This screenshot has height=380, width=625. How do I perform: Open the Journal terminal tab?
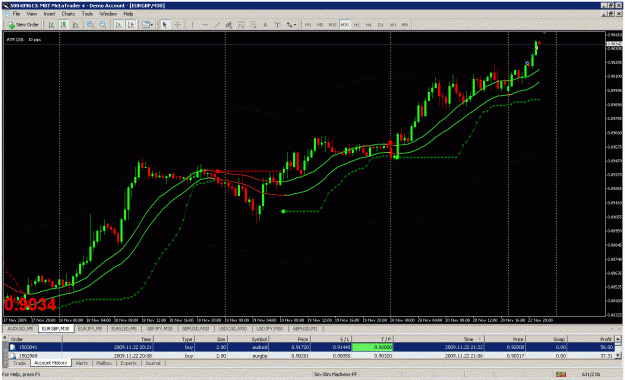153,363
